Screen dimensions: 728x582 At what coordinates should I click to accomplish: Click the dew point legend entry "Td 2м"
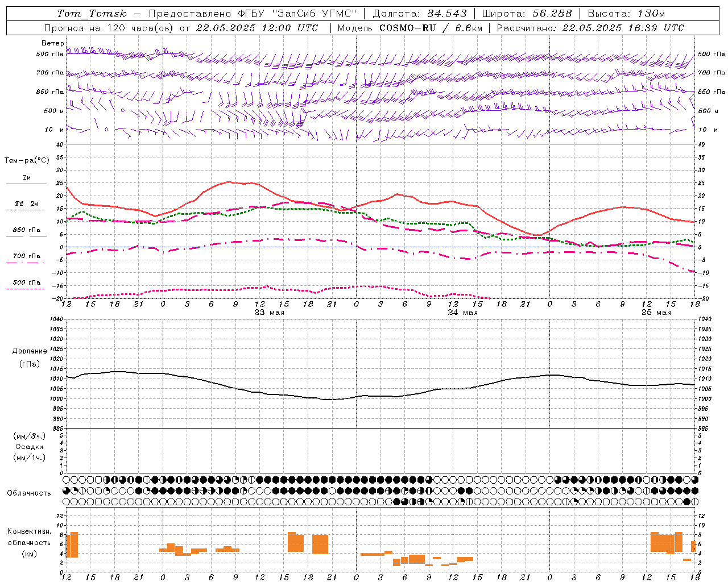[x=27, y=203]
